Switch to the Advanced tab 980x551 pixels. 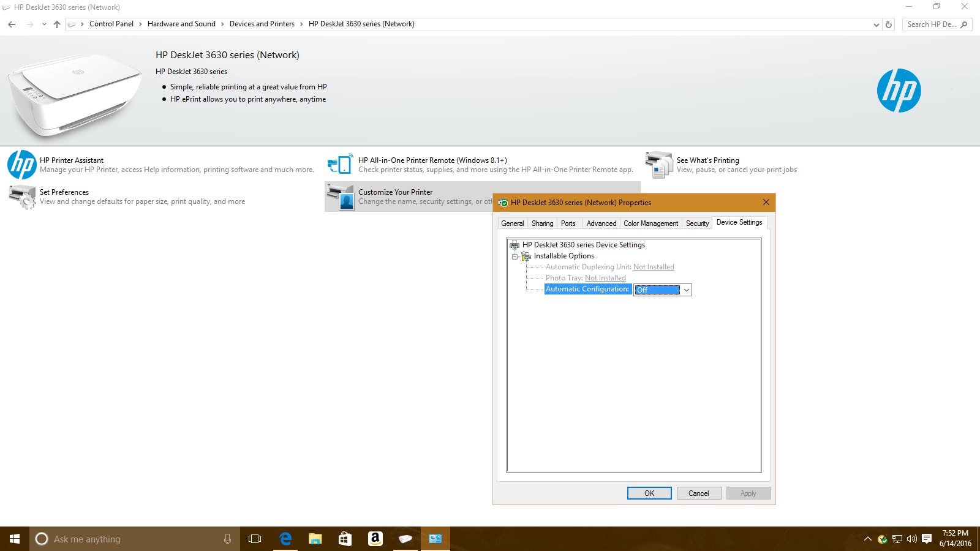pos(601,223)
